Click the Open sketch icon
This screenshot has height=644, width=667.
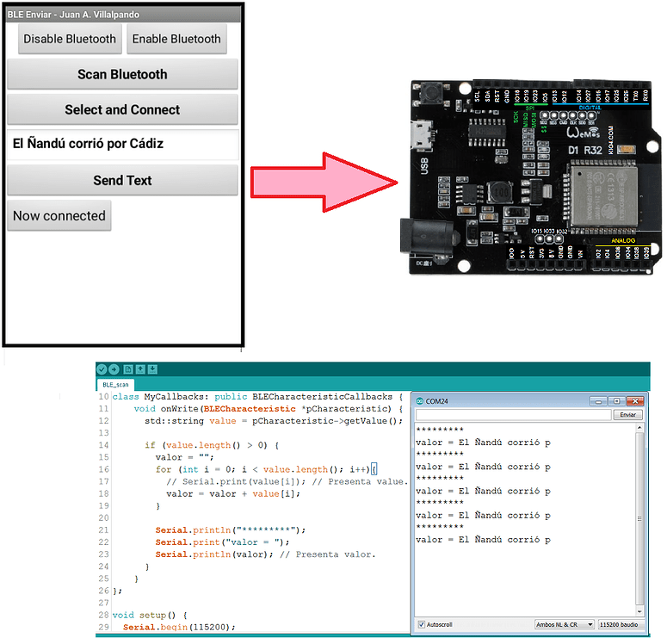pyautogui.click(x=140, y=369)
